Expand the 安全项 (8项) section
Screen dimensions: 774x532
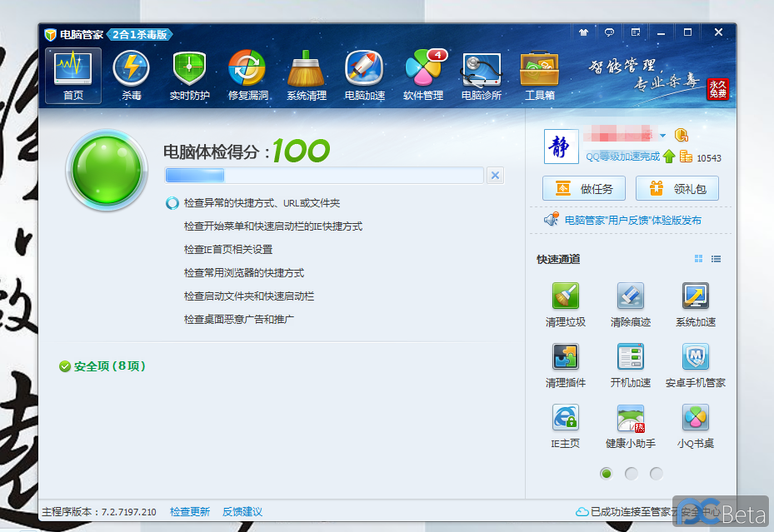(102, 365)
